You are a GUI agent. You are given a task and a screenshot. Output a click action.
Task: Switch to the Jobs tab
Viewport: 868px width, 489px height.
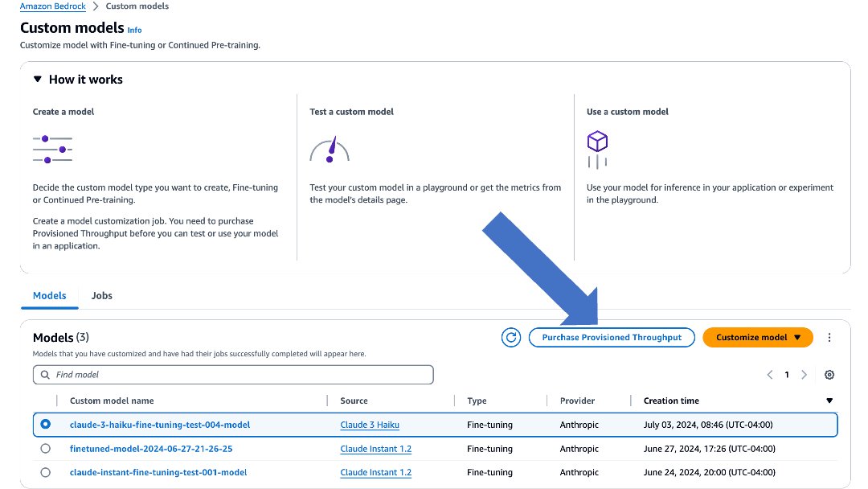102,296
